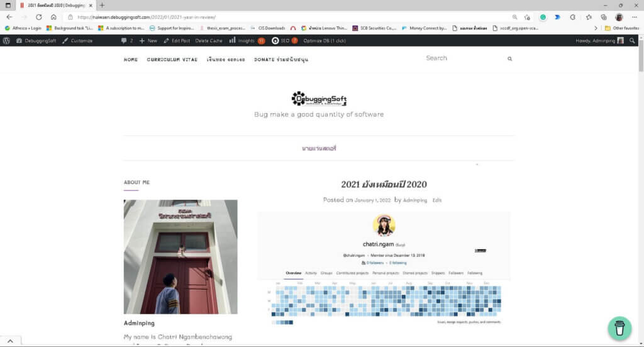Open the Favorites list icon
644x347 pixels.
click(589, 17)
